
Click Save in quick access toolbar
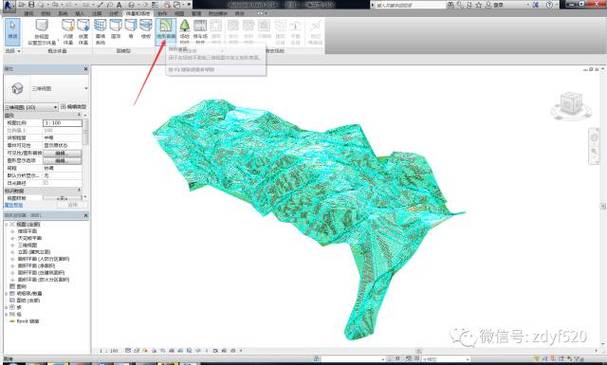point(31,5)
